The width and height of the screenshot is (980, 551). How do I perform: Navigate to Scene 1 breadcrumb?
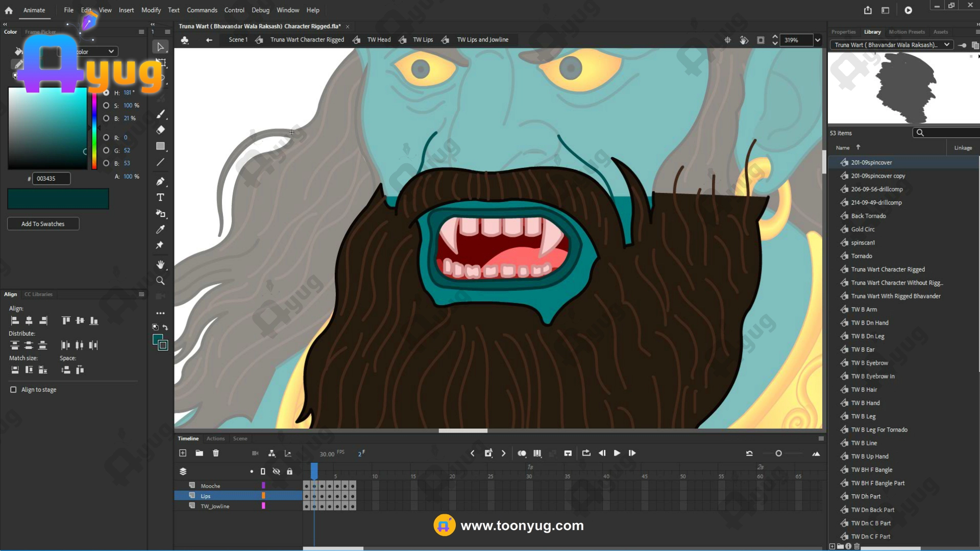point(238,40)
